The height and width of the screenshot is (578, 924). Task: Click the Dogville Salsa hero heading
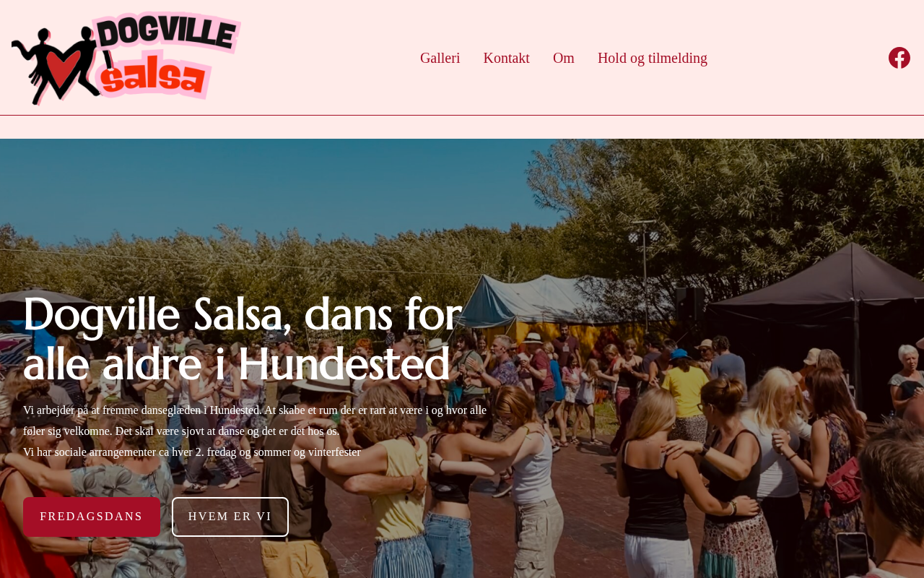pos(243,339)
